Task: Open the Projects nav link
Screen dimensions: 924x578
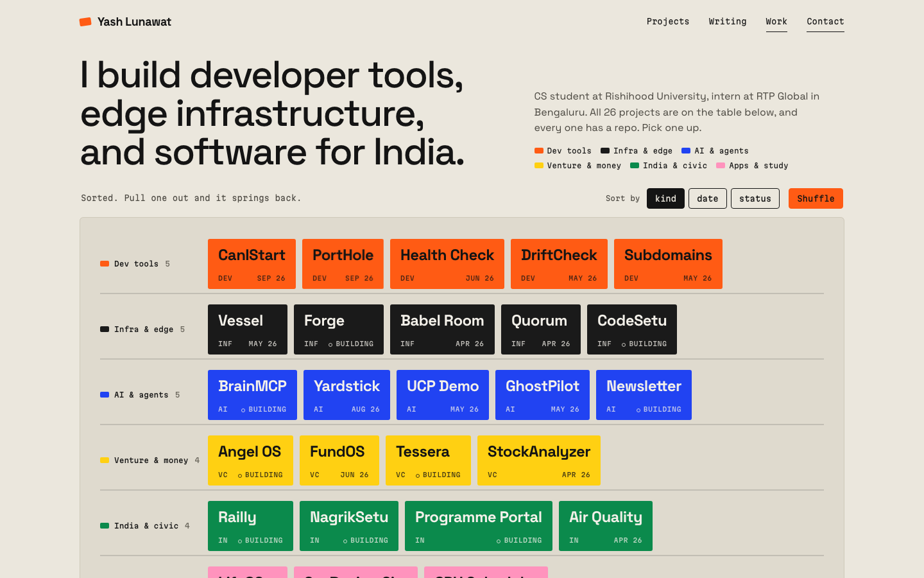Action: pos(668,21)
